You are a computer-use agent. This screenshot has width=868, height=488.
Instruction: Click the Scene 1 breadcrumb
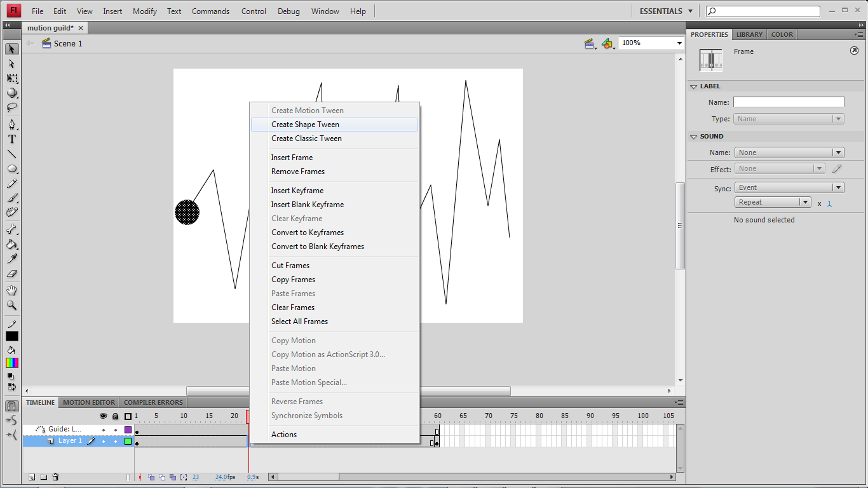click(x=67, y=43)
